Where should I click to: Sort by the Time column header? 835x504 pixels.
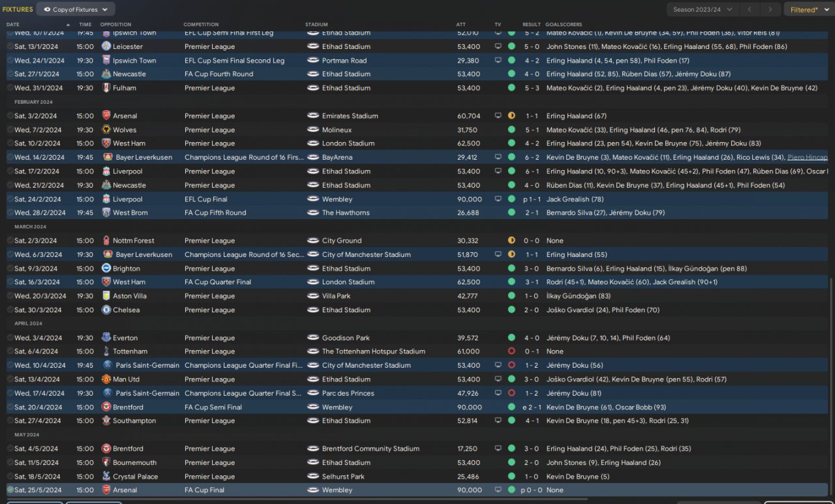(x=85, y=25)
